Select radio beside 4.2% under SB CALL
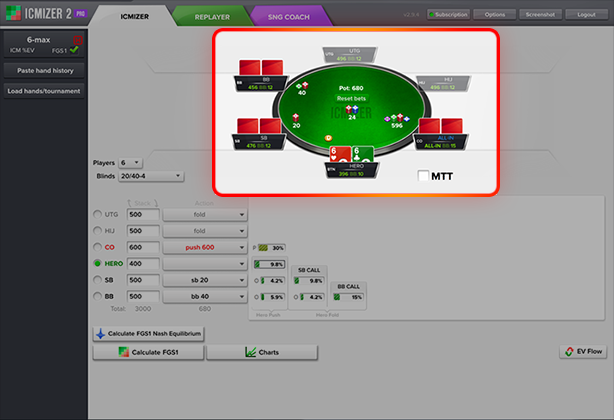 (296, 297)
